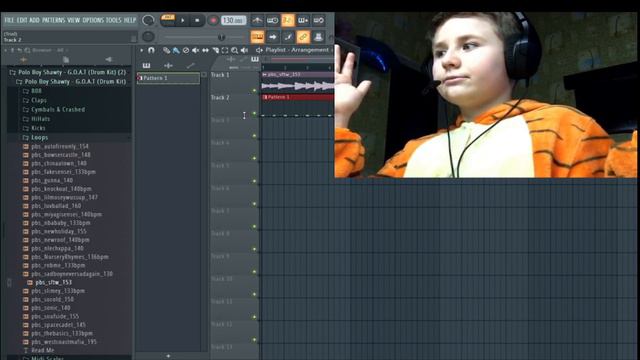640x360 pixels.
Task: Click the pbs_sftw_153 audio clip on Track 1
Action: tap(298, 82)
